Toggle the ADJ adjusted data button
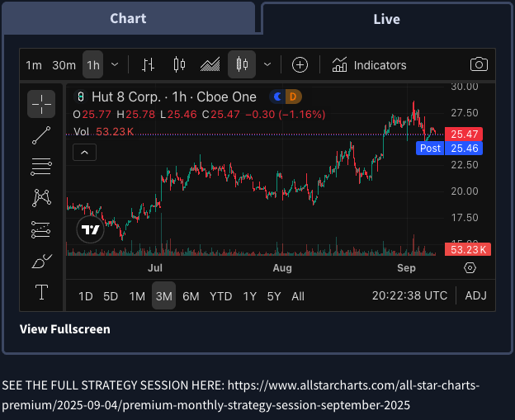 coord(475,295)
